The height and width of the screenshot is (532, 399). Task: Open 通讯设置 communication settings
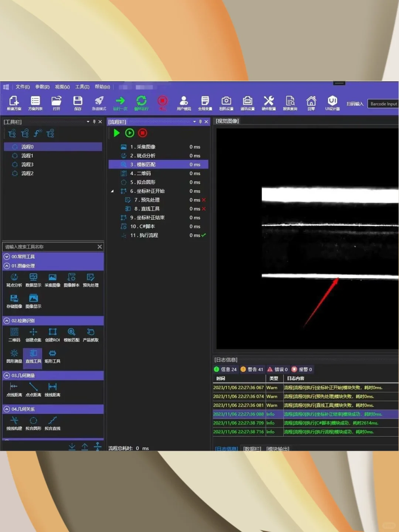point(248,103)
